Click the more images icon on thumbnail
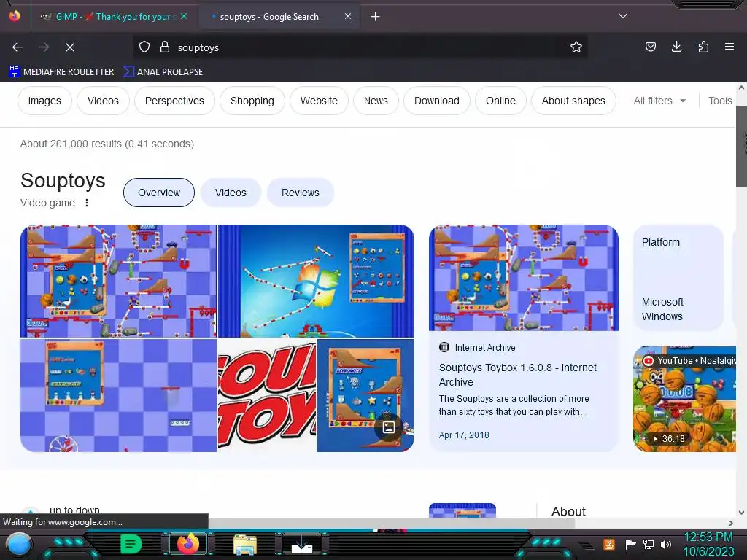747x560 pixels. pos(388,427)
